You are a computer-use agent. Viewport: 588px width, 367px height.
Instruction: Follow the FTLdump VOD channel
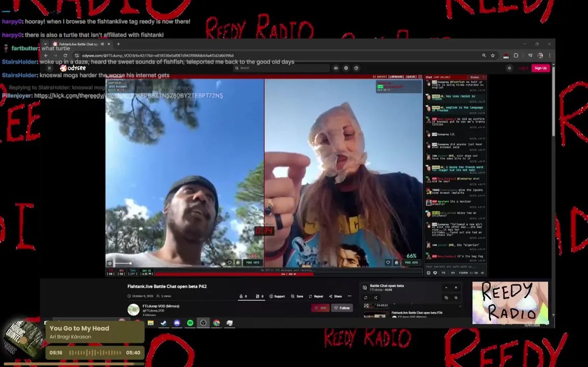pyautogui.click(x=342, y=308)
